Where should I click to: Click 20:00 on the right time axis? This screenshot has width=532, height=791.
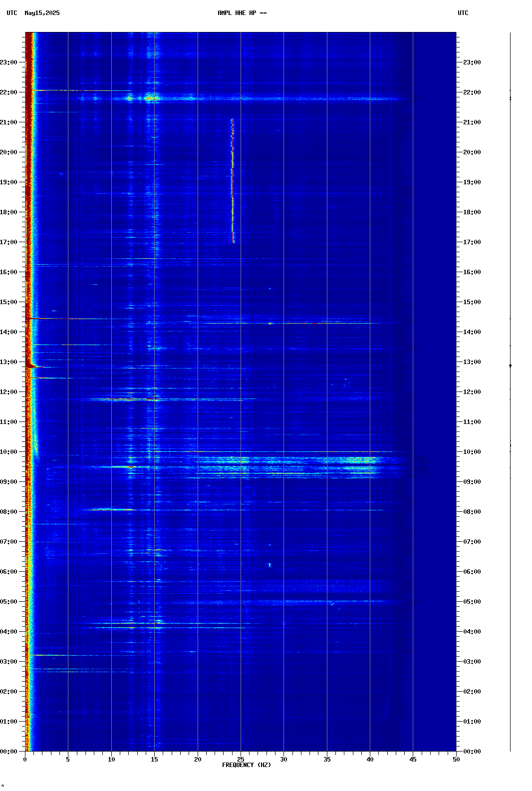point(472,152)
